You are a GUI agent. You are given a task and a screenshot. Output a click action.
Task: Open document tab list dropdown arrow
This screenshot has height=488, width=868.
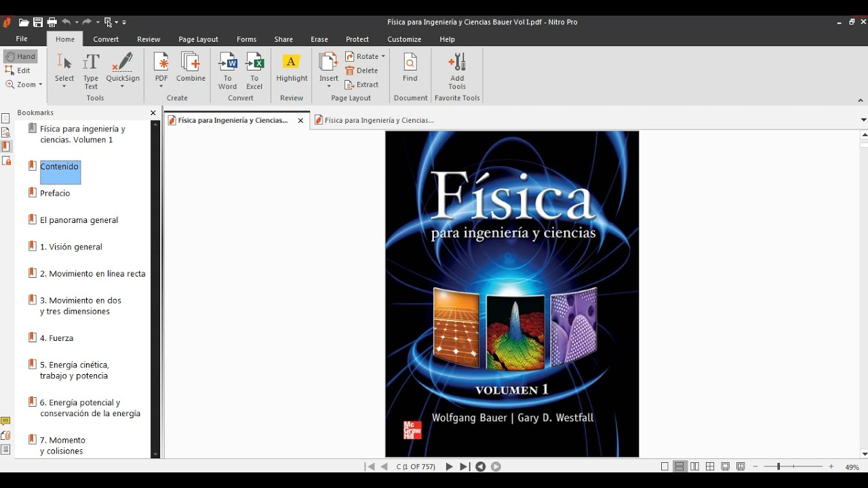[x=863, y=120]
